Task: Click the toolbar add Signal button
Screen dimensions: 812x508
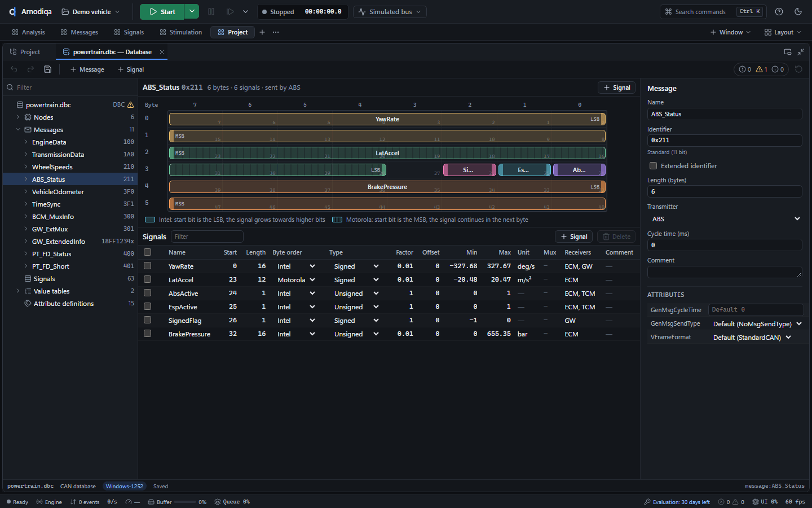Action: point(130,69)
